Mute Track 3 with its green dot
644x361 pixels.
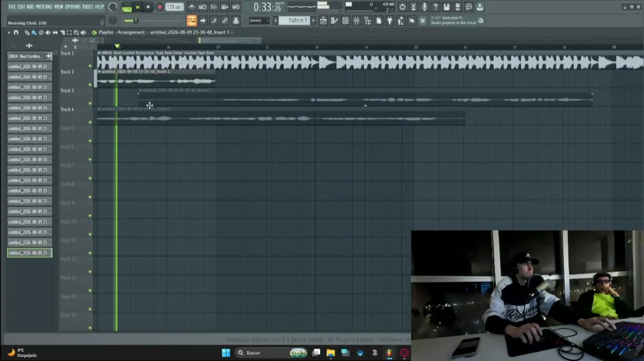[90, 103]
